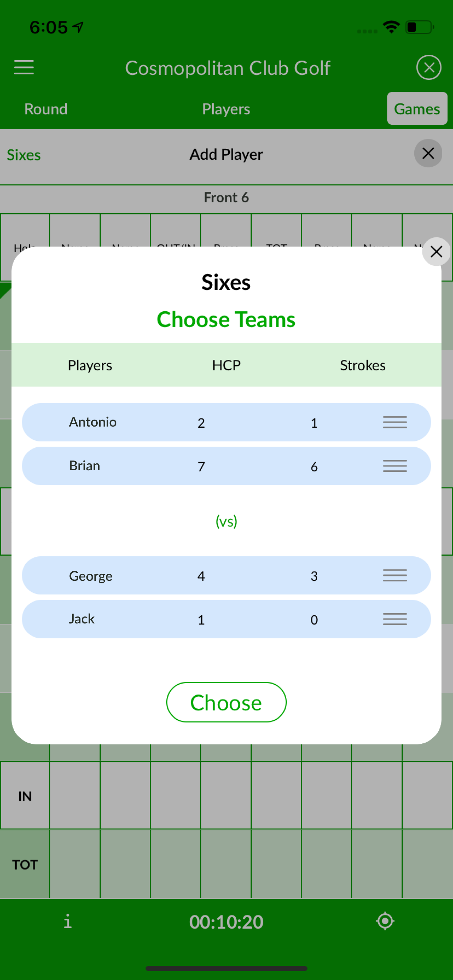
Task: Select the George player row
Action: [190, 575]
